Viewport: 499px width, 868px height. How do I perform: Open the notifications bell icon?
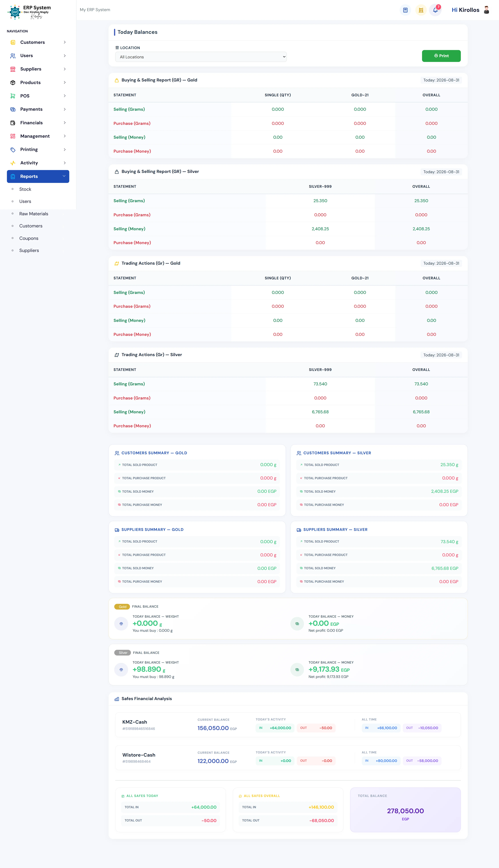pyautogui.click(x=435, y=10)
